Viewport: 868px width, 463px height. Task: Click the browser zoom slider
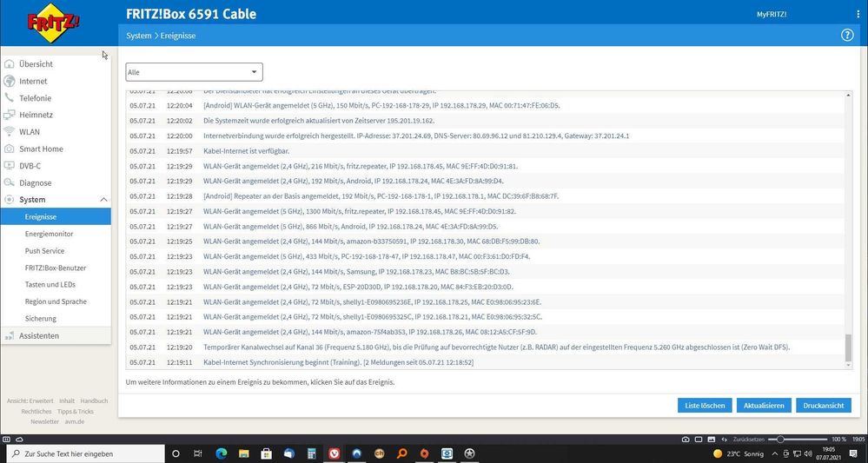[797, 440]
